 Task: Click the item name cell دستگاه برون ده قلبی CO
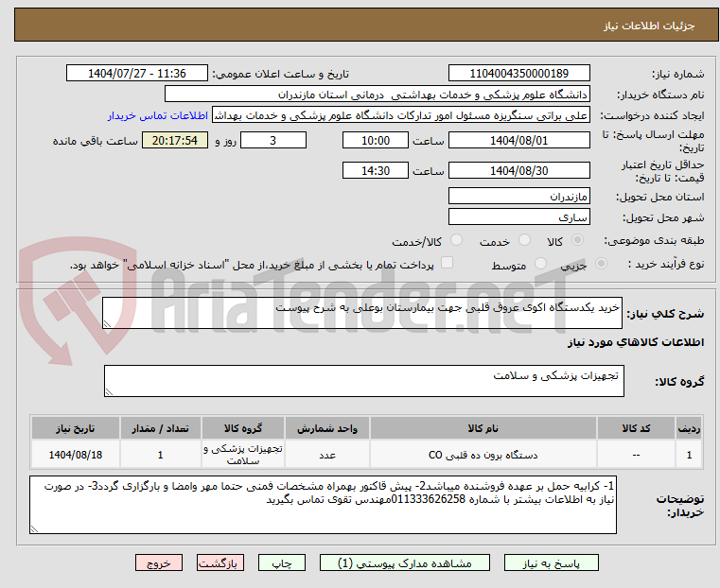[x=483, y=455]
